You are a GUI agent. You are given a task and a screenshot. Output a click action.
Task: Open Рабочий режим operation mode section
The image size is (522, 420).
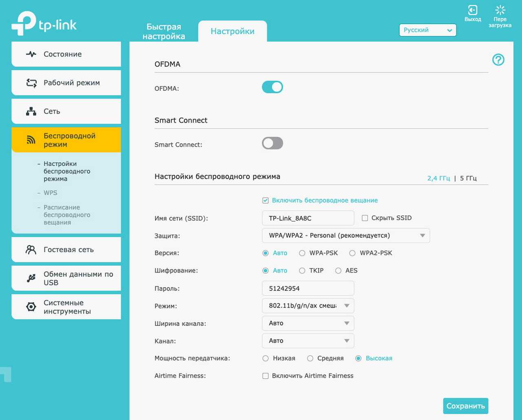[x=66, y=83]
